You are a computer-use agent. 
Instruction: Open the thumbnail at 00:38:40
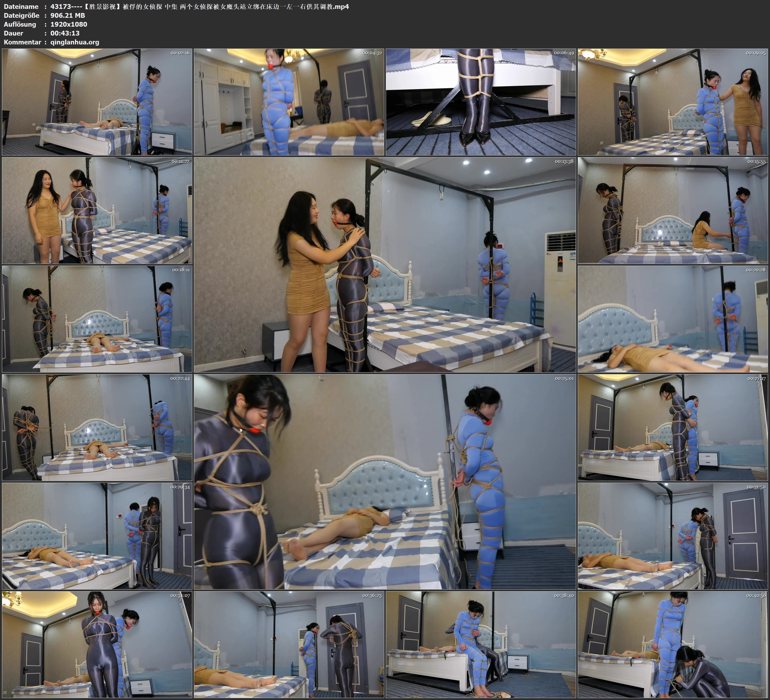(480, 644)
